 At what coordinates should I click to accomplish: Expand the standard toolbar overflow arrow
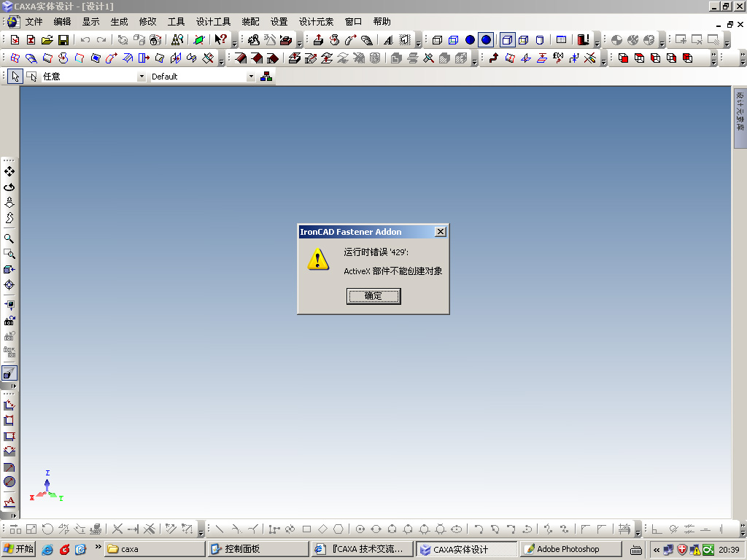[234, 42]
